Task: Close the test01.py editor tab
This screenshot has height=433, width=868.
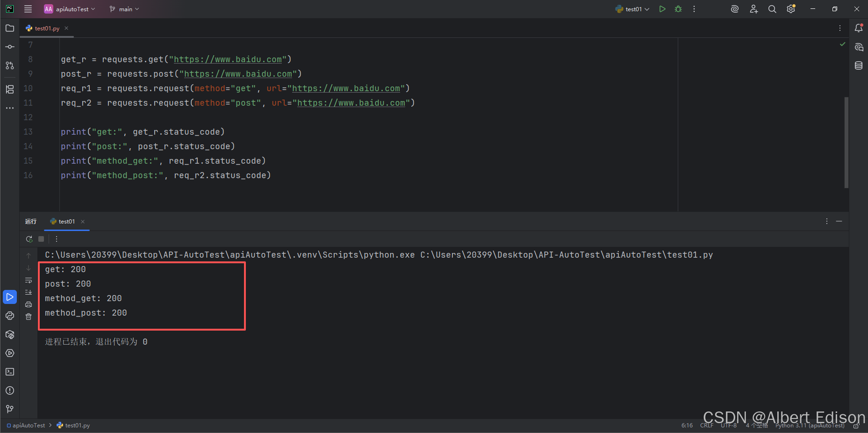Action: tap(66, 28)
